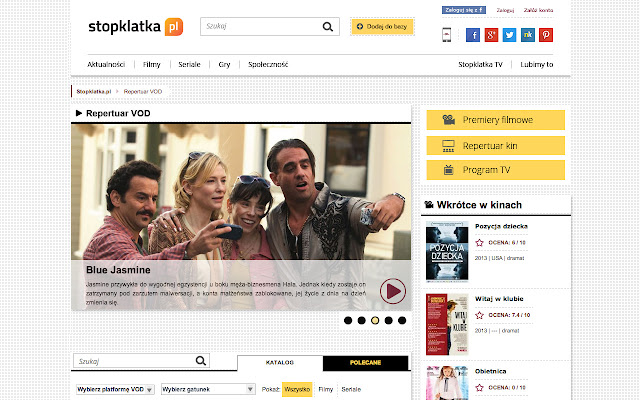Open Premiery filmowe button
The image size is (640, 400).
pos(496,120)
